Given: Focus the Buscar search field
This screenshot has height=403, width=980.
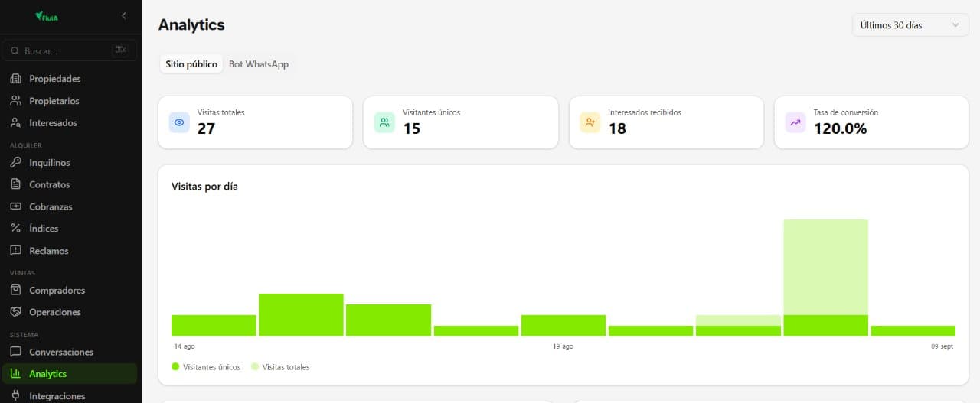Looking at the screenshot, I should [x=70, y=50].
